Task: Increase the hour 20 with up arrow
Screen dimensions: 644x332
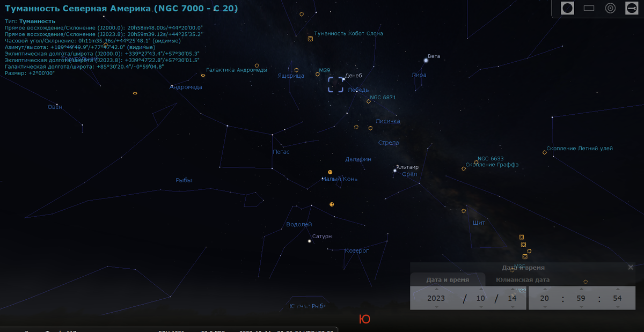Action: [545, 290]
